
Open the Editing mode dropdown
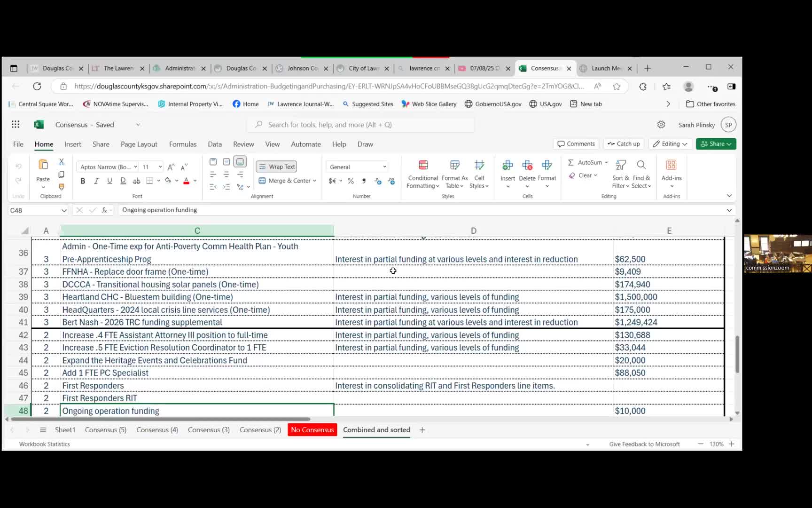click(669, 144)
